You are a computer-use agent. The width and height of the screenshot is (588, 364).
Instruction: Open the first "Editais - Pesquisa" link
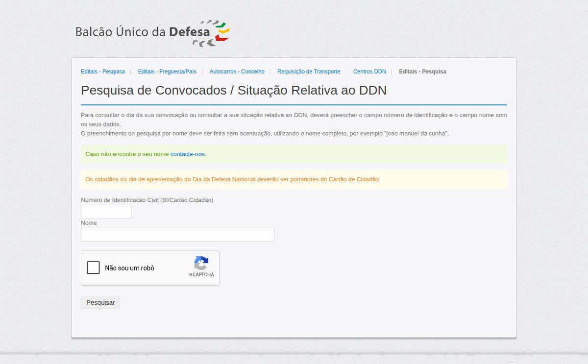[x=103, y=72]
